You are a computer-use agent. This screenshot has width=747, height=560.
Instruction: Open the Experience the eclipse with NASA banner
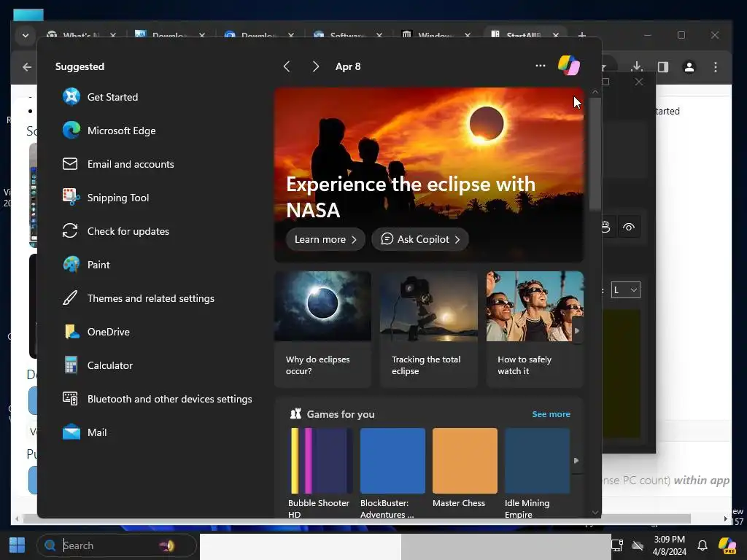429,174
